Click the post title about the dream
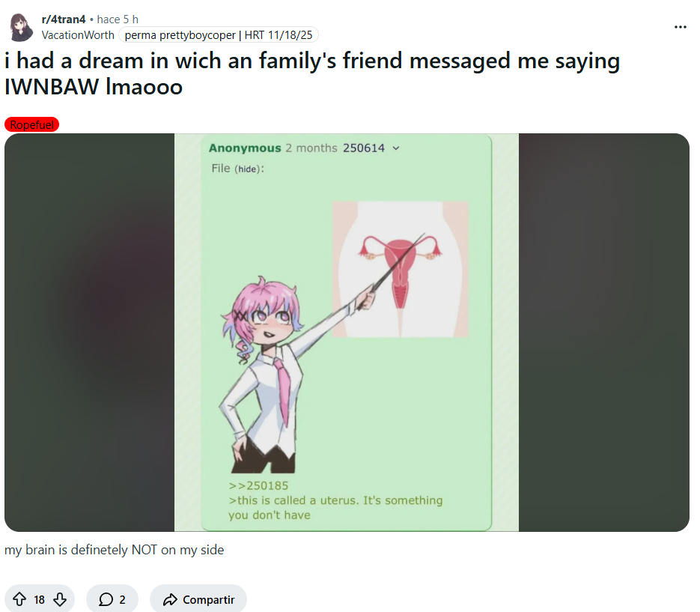The height and width of the screenshot is (612, 700). pyautogui.click(x=311, y=73)
